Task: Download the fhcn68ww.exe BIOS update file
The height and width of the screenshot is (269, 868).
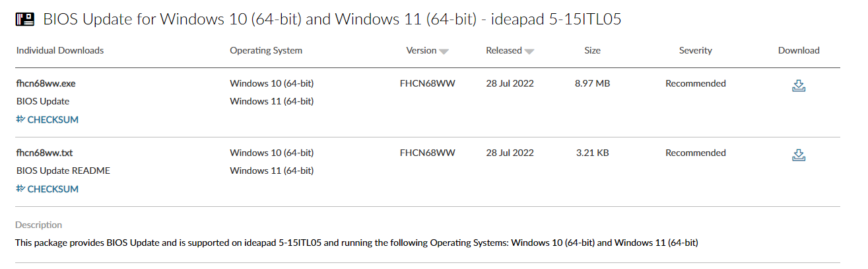Action: coord(799,85)
